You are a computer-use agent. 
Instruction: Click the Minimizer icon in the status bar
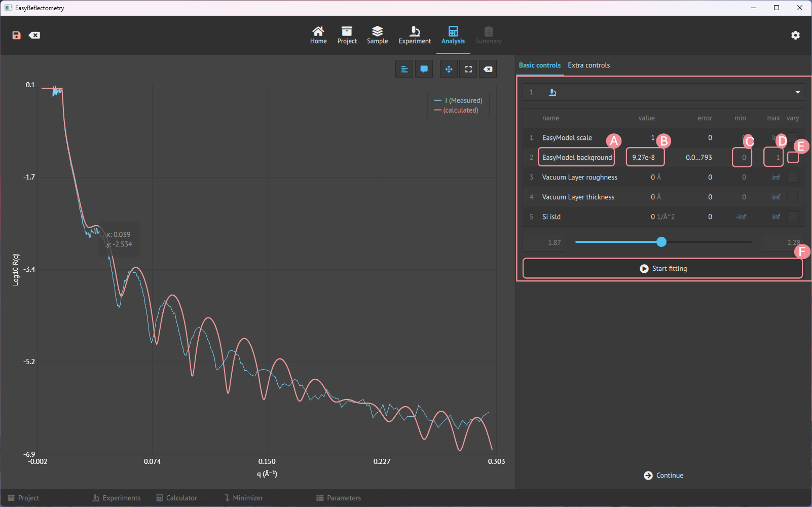(228, 497)
